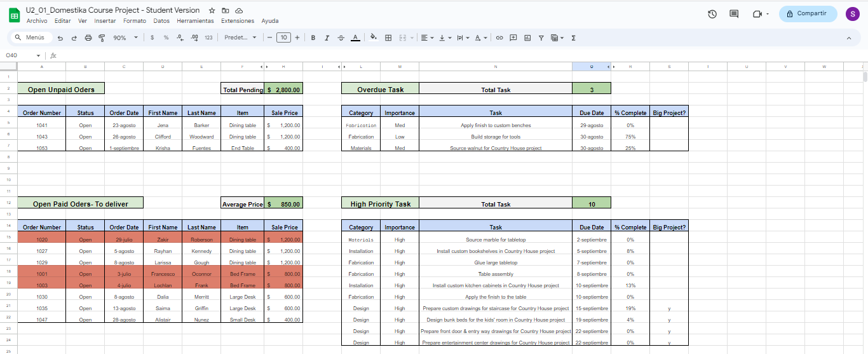Click the undo arrow icon

[60, 38]
